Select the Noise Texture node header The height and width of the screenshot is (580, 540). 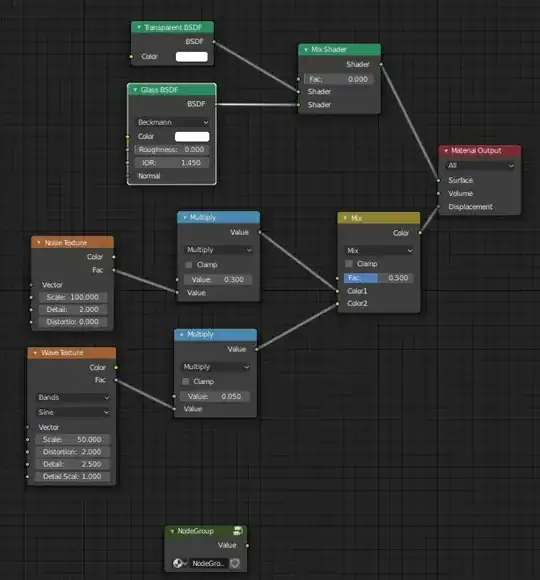pos(72,243)
